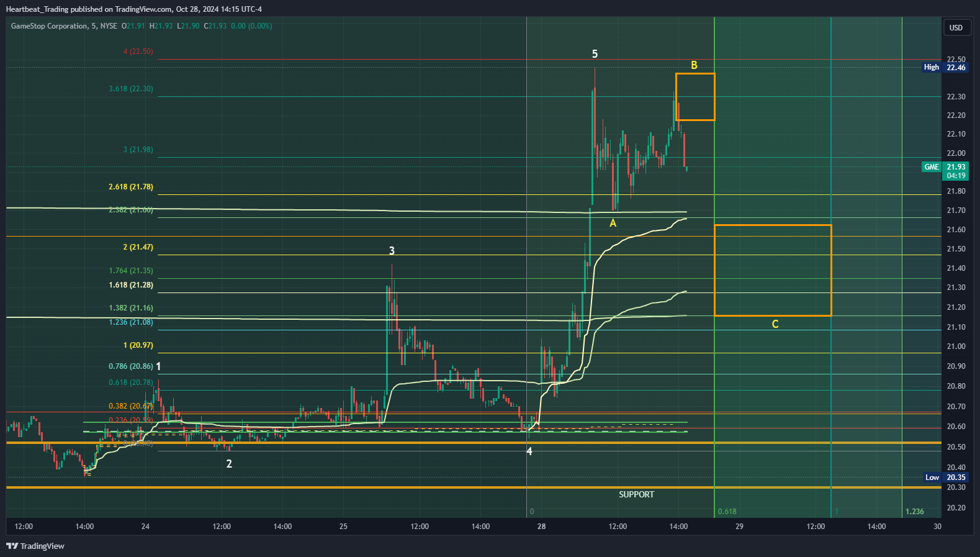This screenshot has width=980, height=557.
Task: Click the 21.50 price axis value
Action: (956, 249)
